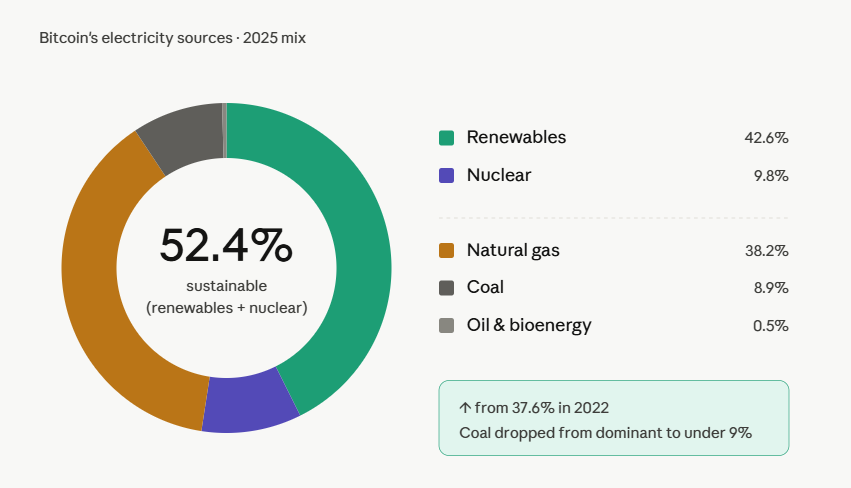Click the Oil & bioenergy light gray swatch

446,325
